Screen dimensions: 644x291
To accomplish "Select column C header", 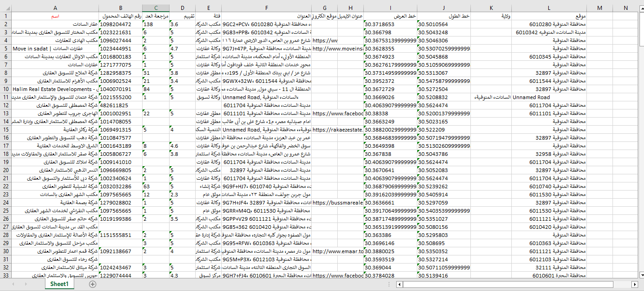I will 156,8.
